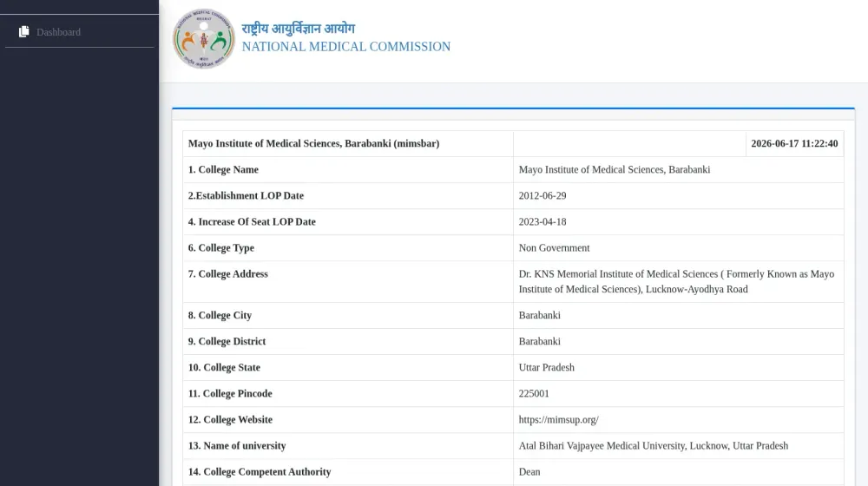Select the date 2012-06-29
This screenshot has width=868, height=486.
pos(542,195)
